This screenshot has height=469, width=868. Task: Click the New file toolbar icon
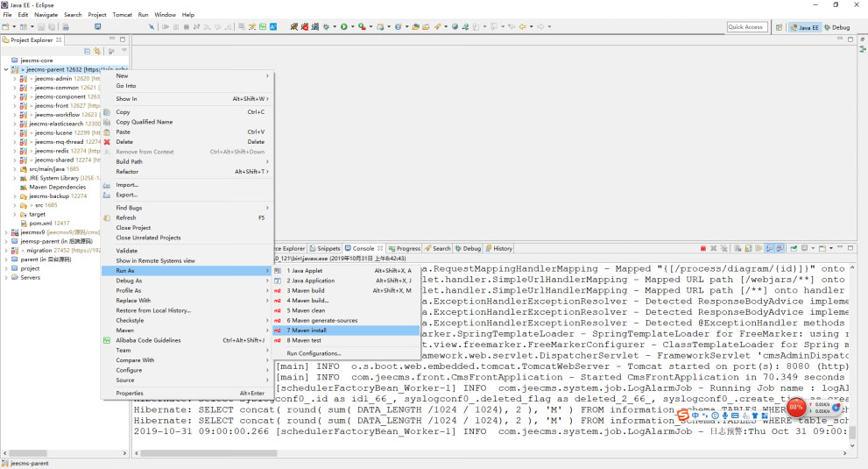tap(6, 27)
